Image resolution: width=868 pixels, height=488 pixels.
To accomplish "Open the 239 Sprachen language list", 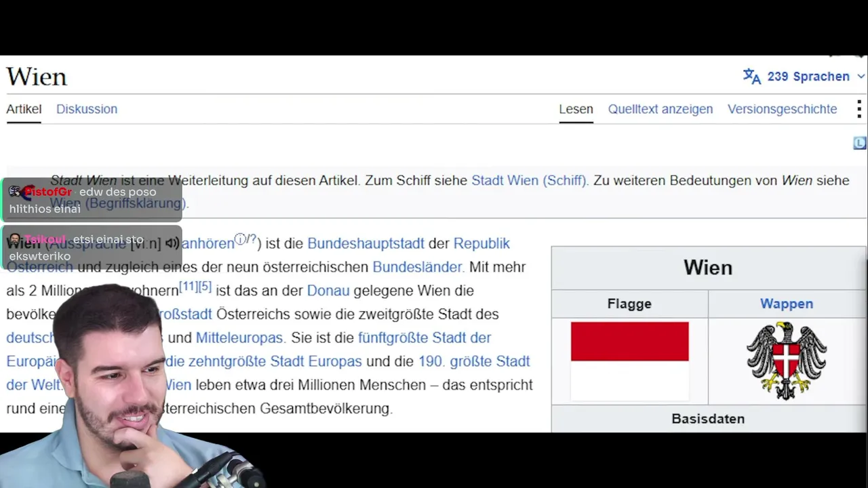I will pyautogui.click(x=808, y=77).
